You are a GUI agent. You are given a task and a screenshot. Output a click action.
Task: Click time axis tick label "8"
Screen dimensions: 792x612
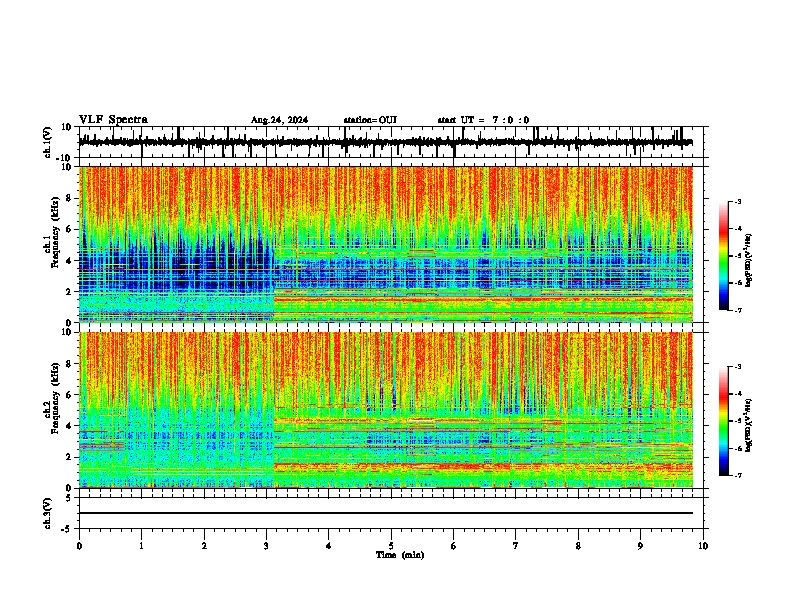point(578,546)
